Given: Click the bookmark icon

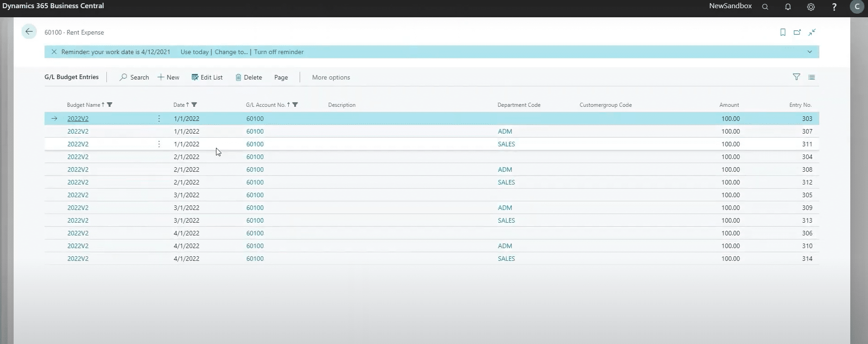Looking at the screenshot, I should pos(783,32).
